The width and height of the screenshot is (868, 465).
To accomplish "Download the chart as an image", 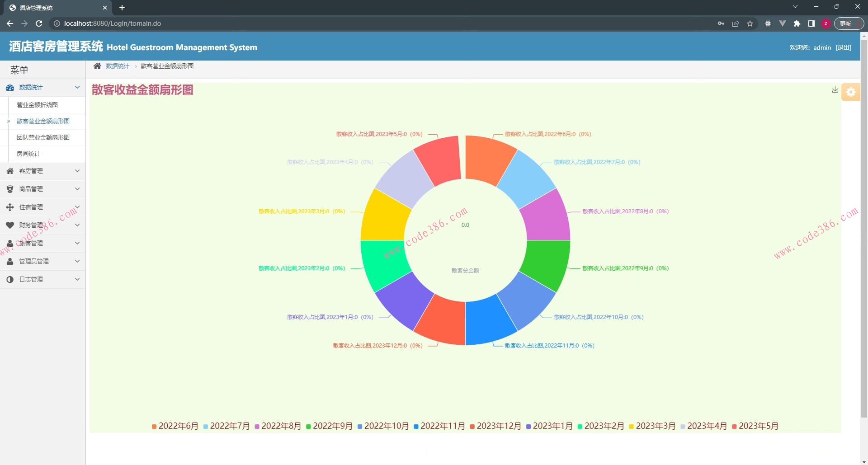I will tap(835, 90).
